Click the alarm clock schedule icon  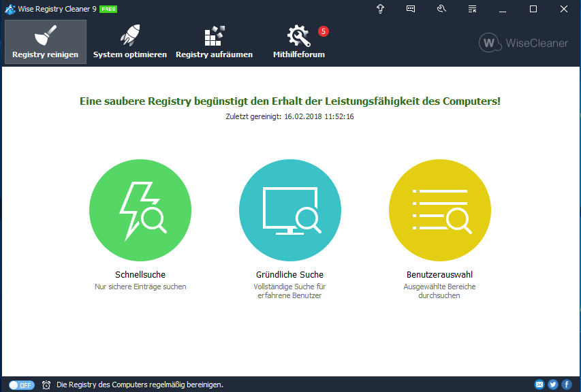click(x=46, y=385)
